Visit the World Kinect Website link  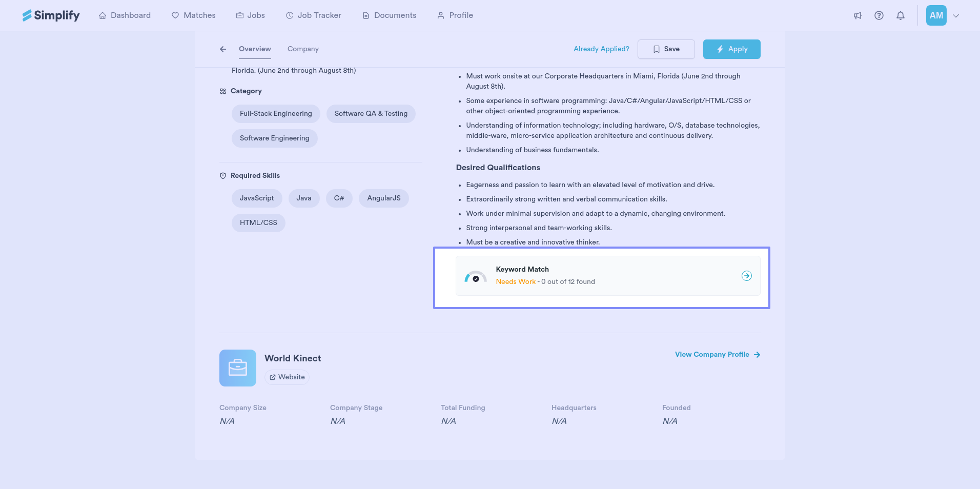pyautogui.click(x=287, y=377)
